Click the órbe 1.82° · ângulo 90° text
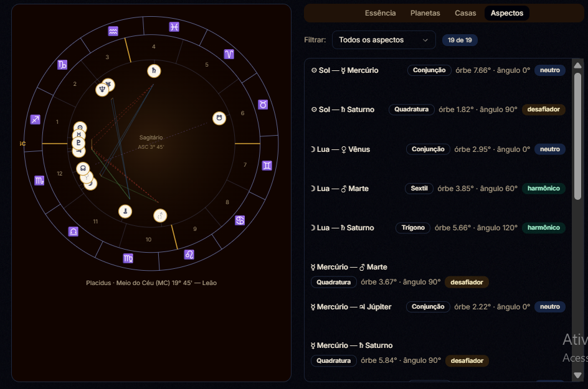Screen dimensions: 588x389 pos(478,110)
